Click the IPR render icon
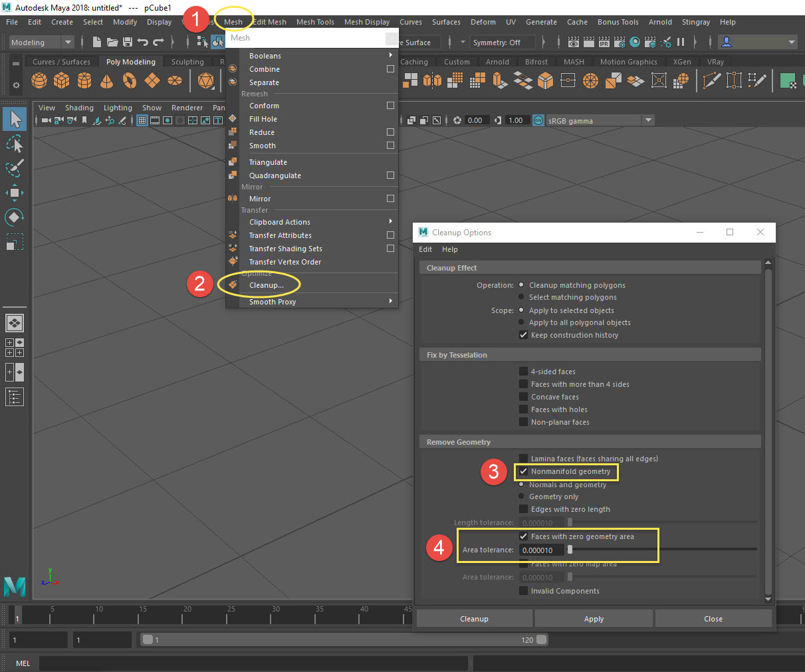 [604, 43]
